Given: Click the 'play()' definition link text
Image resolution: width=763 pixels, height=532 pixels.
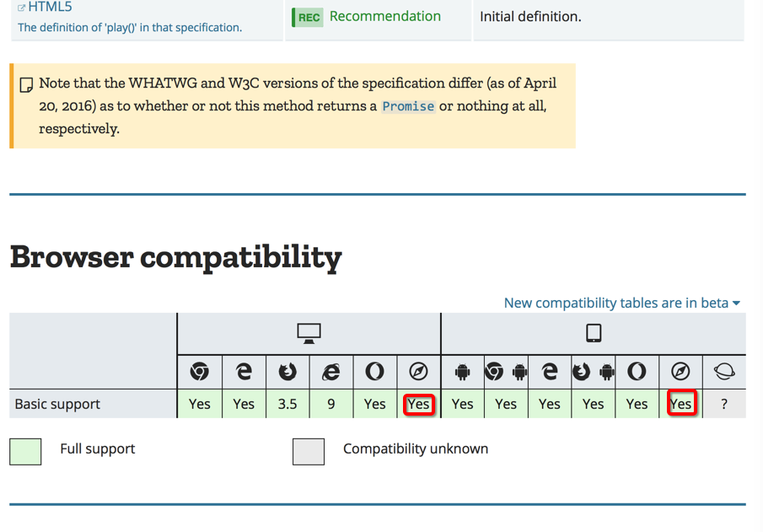Looking at the screenshot, I should point(130,27).
